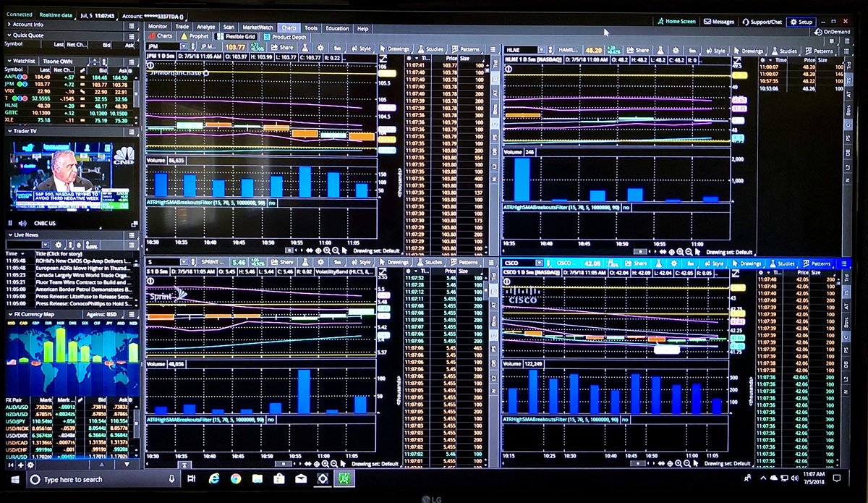Open Patterns on the CISCO chart toolbar
Image resolution: width=868 pixels, height=503 pixels.
coord(817,263)
